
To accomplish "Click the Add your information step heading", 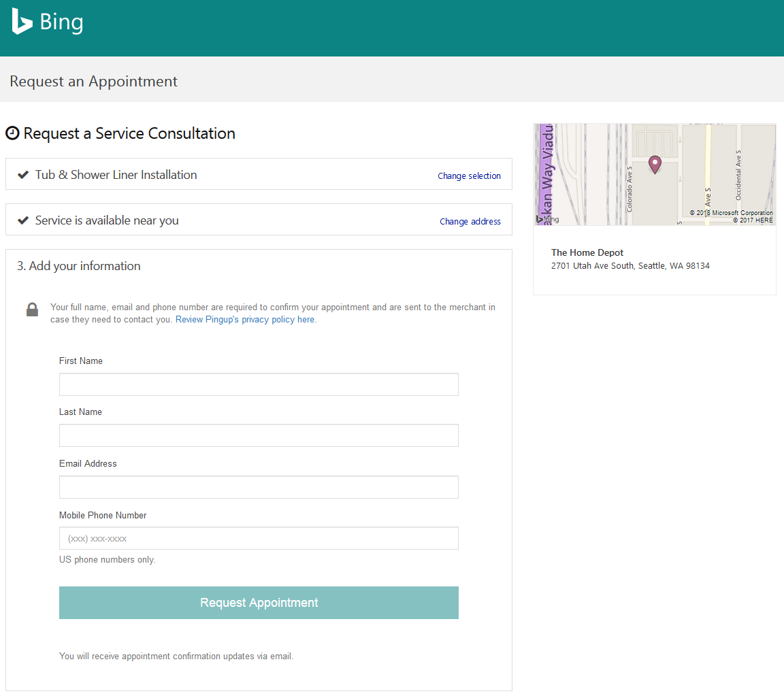I will [79, 266].
